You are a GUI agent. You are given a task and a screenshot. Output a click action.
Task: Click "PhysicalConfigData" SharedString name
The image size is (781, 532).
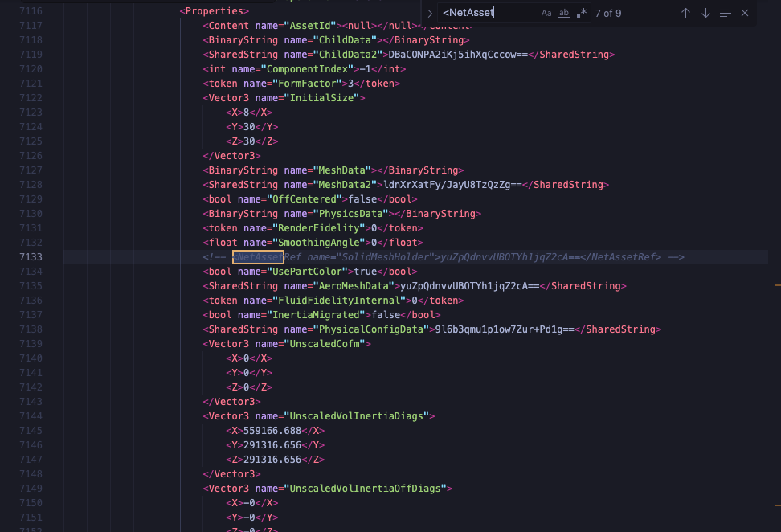(x=371, y=329)
